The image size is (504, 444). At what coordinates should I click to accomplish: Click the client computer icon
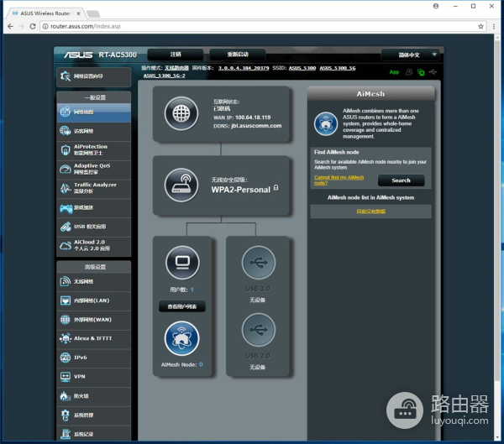pyautogui.click(x=181, y=263)
